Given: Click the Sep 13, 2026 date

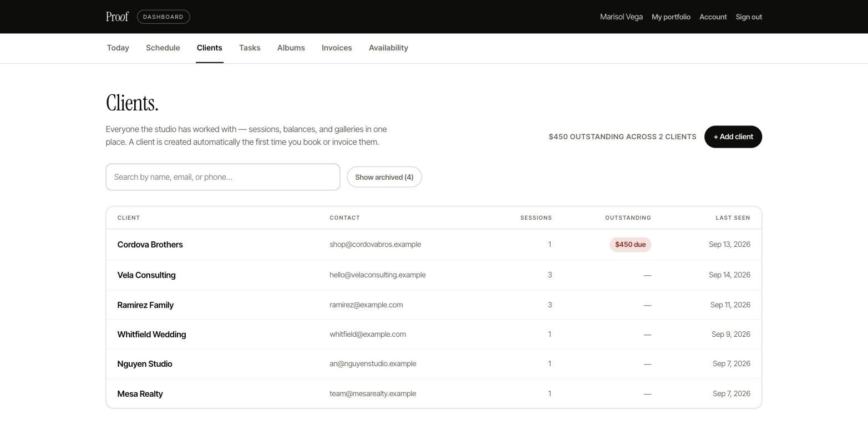Looking at the screenshot, I should coord(729,245).
